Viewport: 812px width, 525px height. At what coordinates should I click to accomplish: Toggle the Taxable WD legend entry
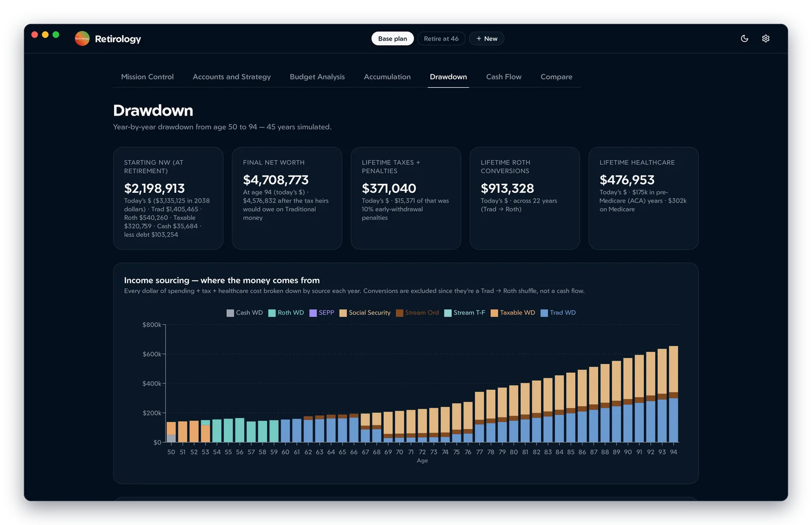513,312
